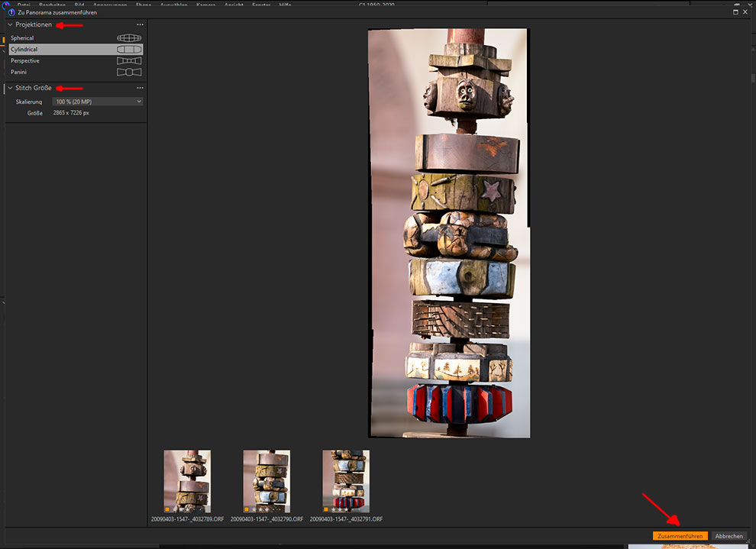Screen dimensions: 756x549
Task: Click the stitched panorama preview image
Action: pos(449,234)
